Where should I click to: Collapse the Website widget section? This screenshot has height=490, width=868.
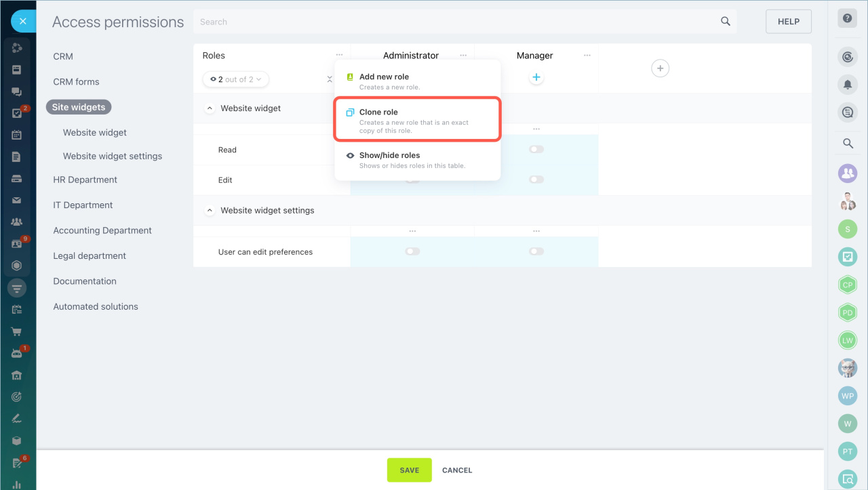[x=209, y=108]
